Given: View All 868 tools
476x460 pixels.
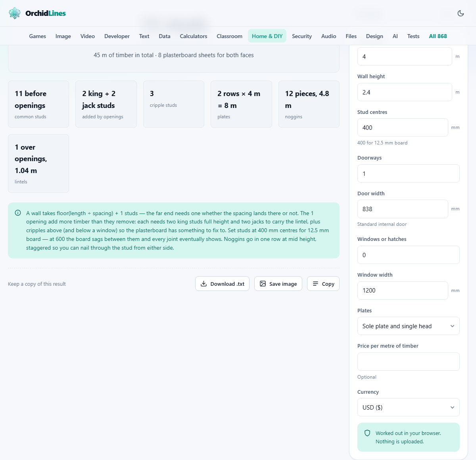Looking at the screenshot, I should [x=438, y=36].
